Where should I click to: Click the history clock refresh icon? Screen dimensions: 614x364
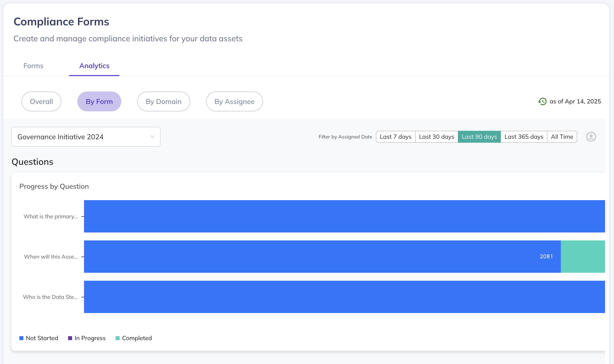point(542,101)
